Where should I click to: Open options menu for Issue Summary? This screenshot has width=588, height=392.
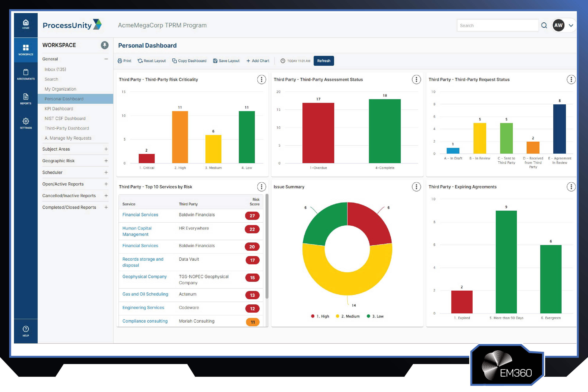416,187
